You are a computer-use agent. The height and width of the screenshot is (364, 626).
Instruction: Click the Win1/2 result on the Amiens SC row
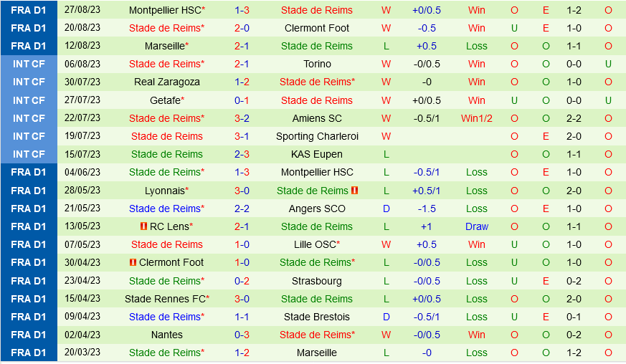[476, 118]
